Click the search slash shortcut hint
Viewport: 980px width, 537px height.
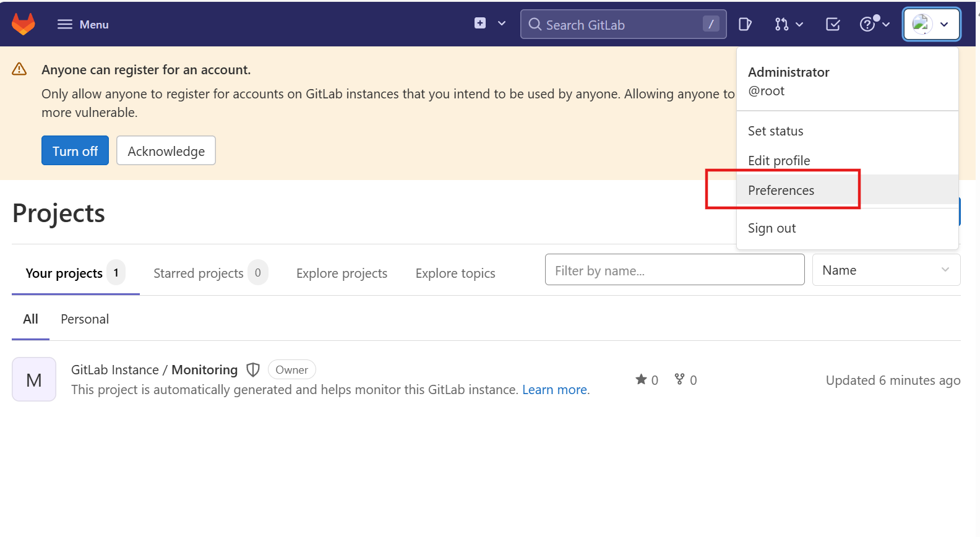[711, 24]
